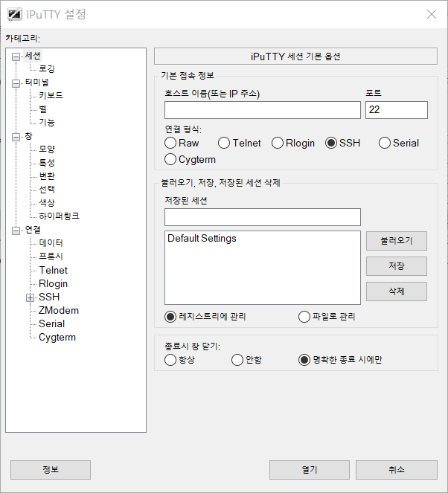Choose 레지스트리에 관리 option
Screen dimensions: 448x493
click(205, 317)
